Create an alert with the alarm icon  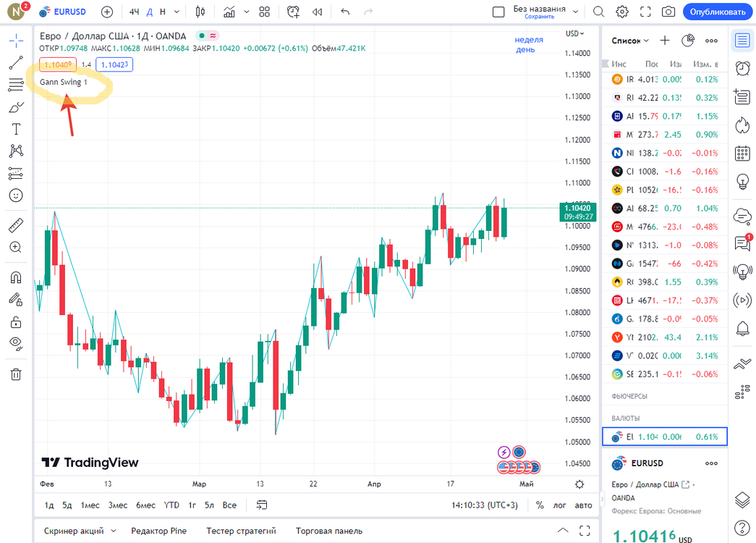[293, 12]
